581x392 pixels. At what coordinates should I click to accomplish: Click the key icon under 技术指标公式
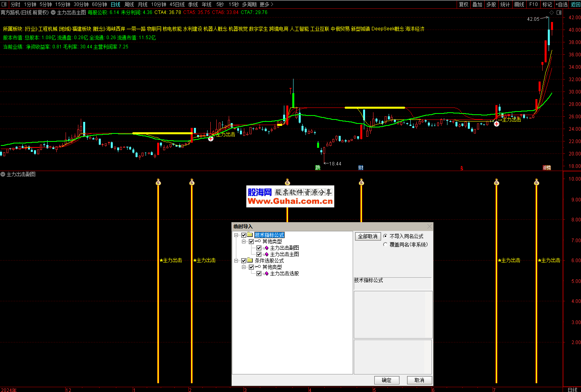click(258, 241)
